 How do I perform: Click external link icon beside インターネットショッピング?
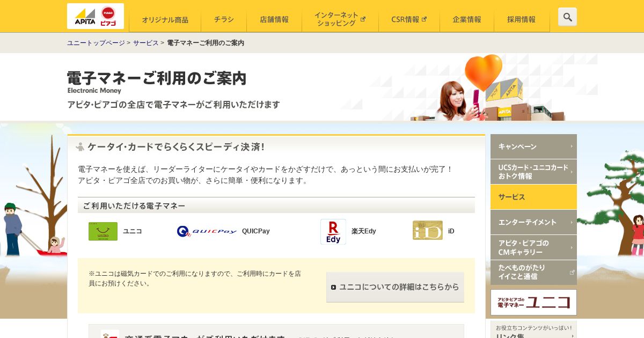(363, 19)
